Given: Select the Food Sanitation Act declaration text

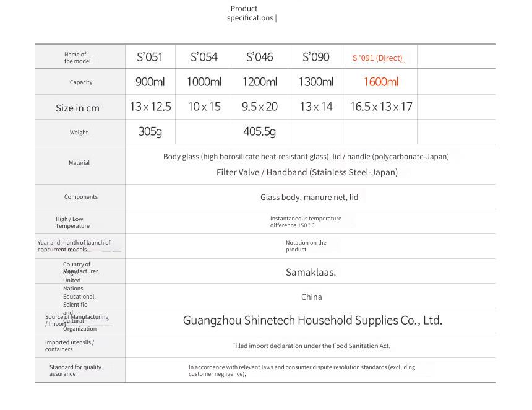Looking at the screenshot, I should (x=311, y=346).
